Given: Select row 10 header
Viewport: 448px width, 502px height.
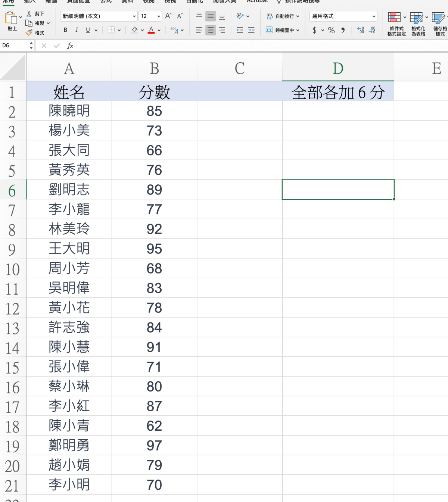Looking at the screenshot, I should pyautogui.click(x=13, y=268).
